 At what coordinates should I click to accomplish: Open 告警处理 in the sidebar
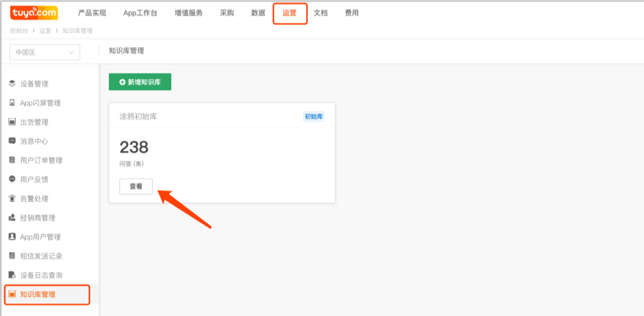[x=35, y=199]
